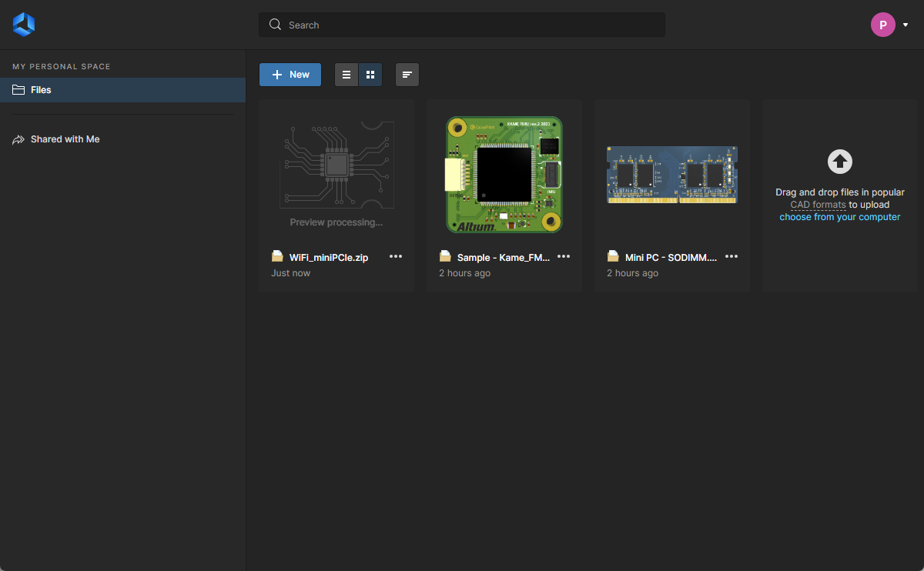This screenshot has width=924, height=571.
Task: Click the WiFi_miniPCIe.zip file icon
Action: [x=277, y=257]
